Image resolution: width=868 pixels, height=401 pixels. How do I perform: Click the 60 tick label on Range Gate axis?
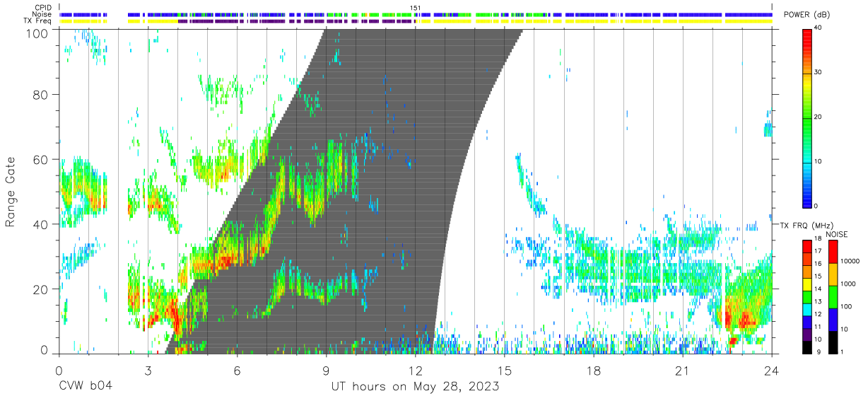click(x=41, y=159)
